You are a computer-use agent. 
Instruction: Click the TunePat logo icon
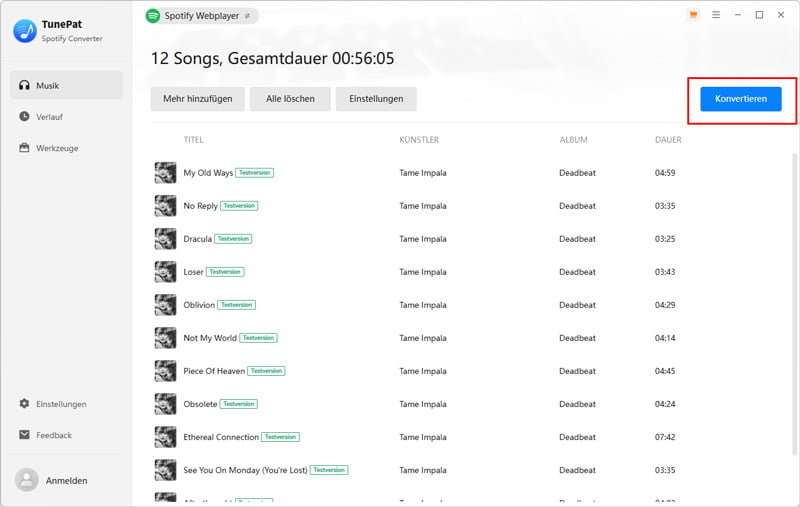(25, 31)
